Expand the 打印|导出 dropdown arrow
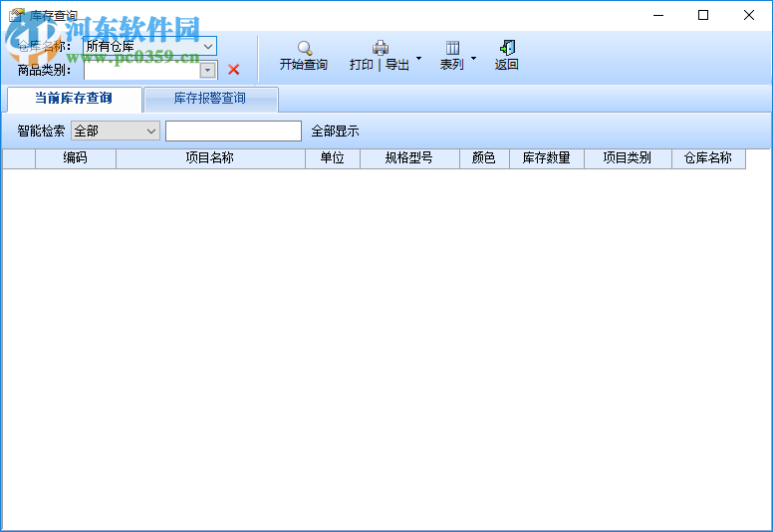Image resolution: width=773 pixels, height=532 pixels. 419,59
